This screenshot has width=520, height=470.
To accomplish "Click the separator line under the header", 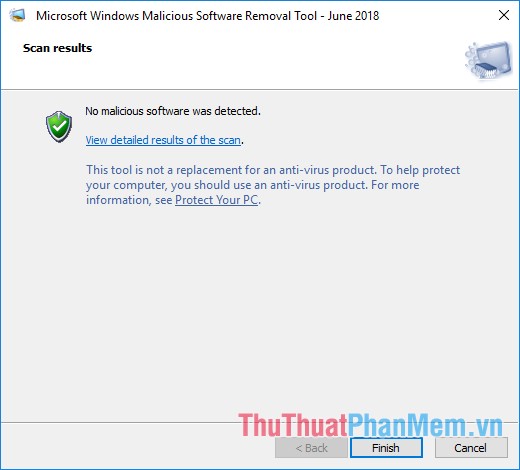I will (260, 89).
